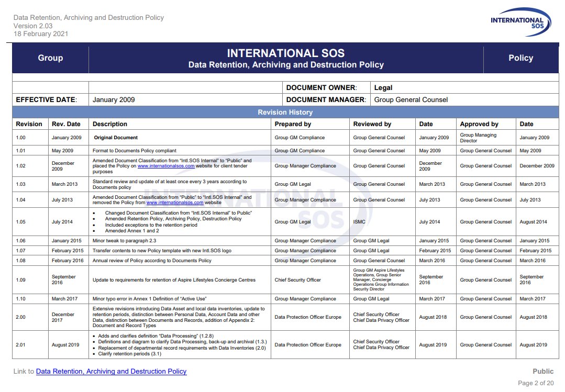Click the 'EFFECTIVE DATE' label
The image size is (565, 392).
coord(46,99)
